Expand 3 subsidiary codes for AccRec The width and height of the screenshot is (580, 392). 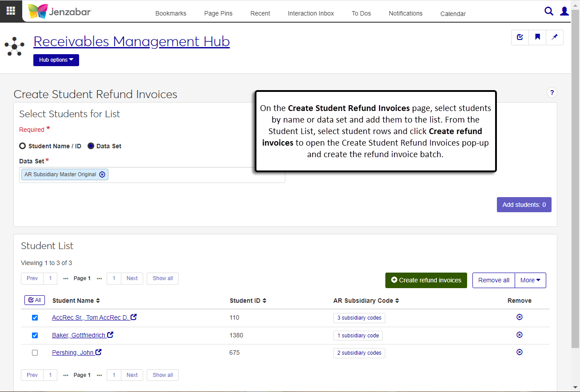tap(359, 318)
